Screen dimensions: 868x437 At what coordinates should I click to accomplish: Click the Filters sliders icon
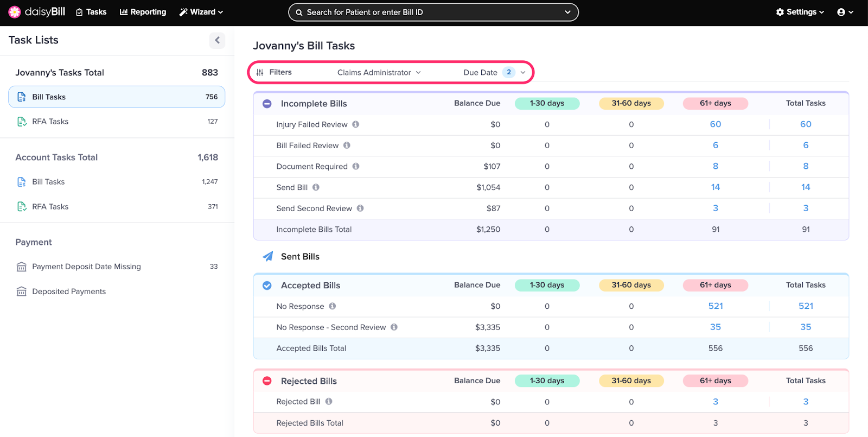coord(260,72)
